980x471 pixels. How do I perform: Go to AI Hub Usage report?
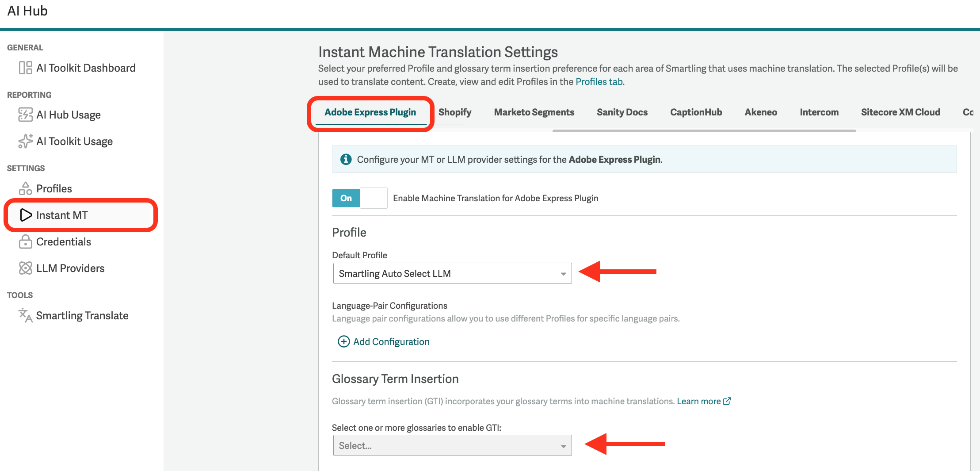pyautogui.click(x=69, y=115)
